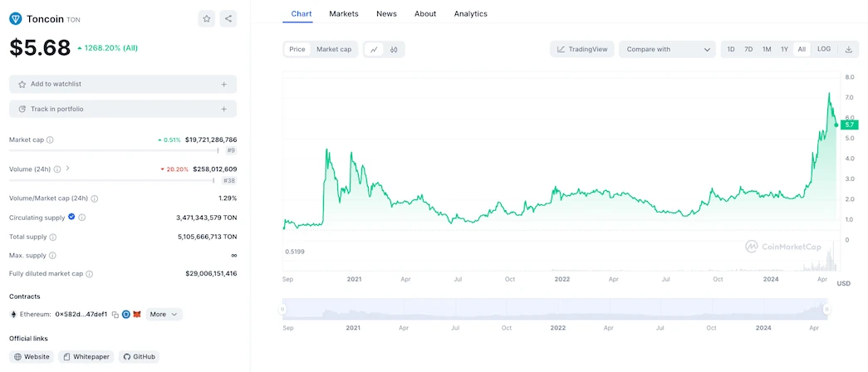The image size is (868, 372).
Task: Click the 0.5199 starting price label
Action: pyautogui.click(x=295, y=252)
